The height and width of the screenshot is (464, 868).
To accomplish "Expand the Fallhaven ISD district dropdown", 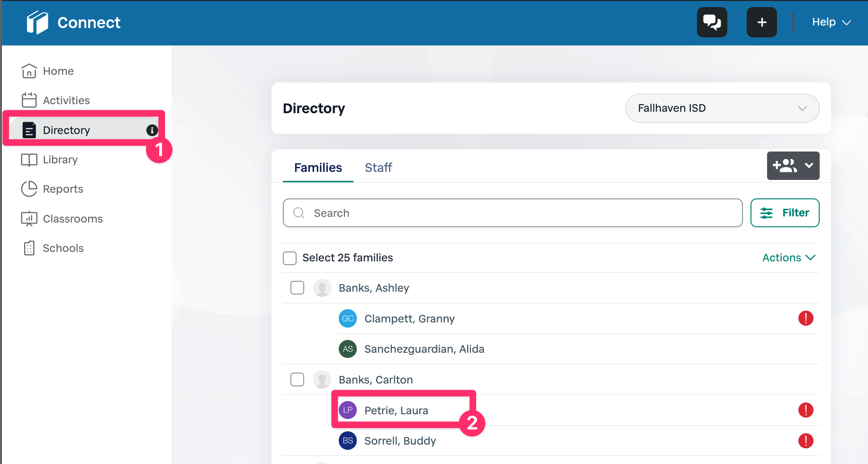I will point(722,108).
